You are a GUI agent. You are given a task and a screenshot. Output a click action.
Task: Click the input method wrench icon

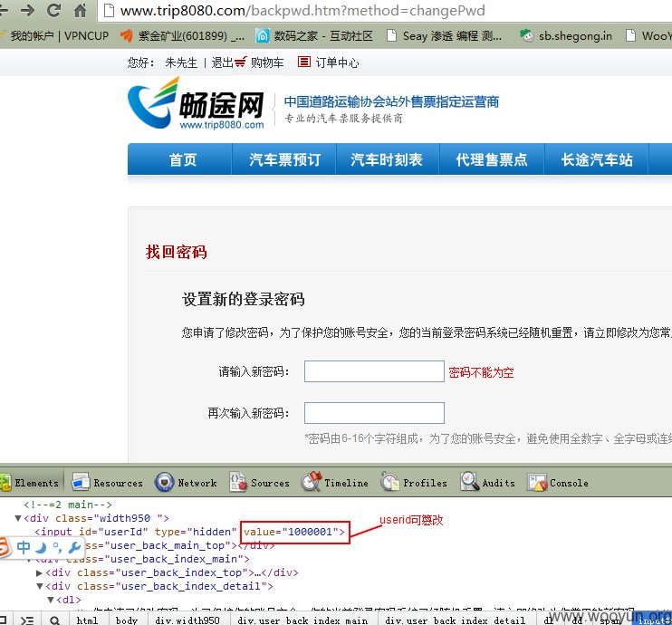(x=74, y=547)
